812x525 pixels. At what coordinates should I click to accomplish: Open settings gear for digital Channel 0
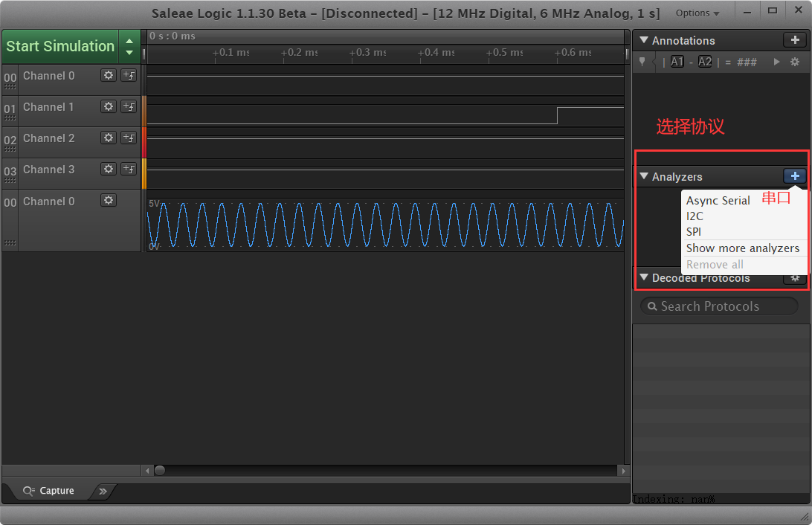coord(109,75)
